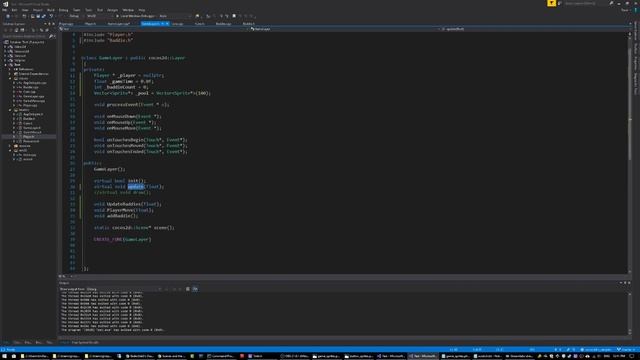Select main.cpp under win32 folder
Screen dimensions: 640x360
pos(29,155)
